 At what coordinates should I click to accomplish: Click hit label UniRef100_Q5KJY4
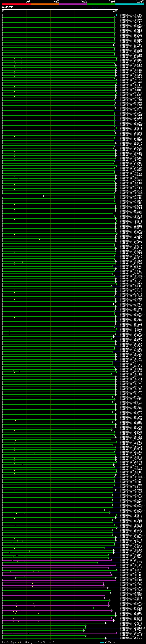coord(131,462)
